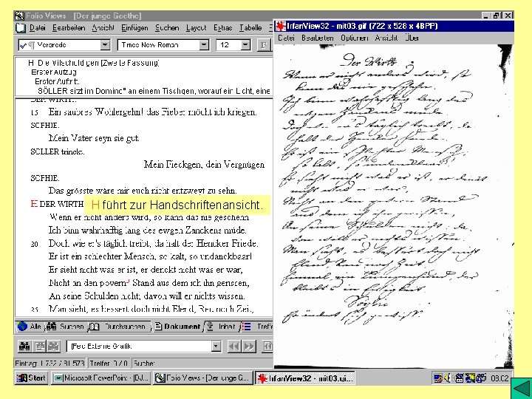Click the line 'Er ist ein schlechter Mensch'
532x399 pixels.
point(150,256)
